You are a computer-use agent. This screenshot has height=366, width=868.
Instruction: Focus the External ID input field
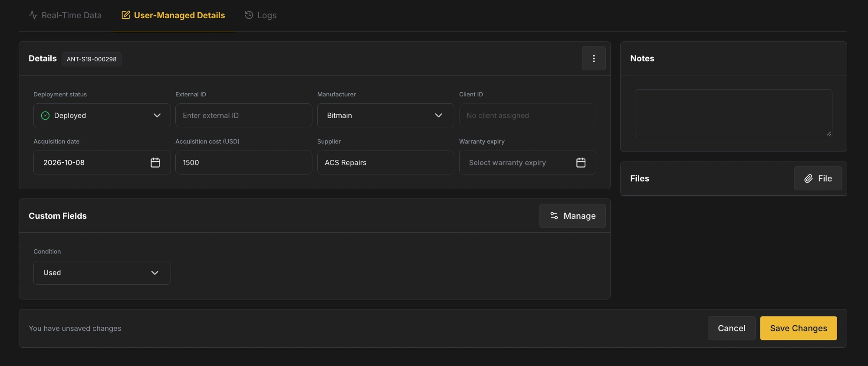[243, 115]
